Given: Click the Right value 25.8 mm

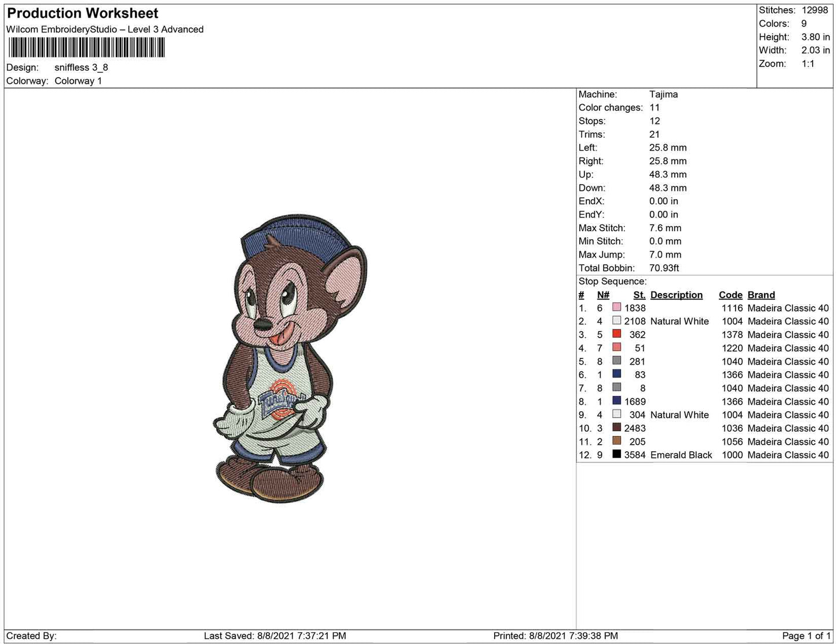Looking at the screenshot, I should (668, 161).
